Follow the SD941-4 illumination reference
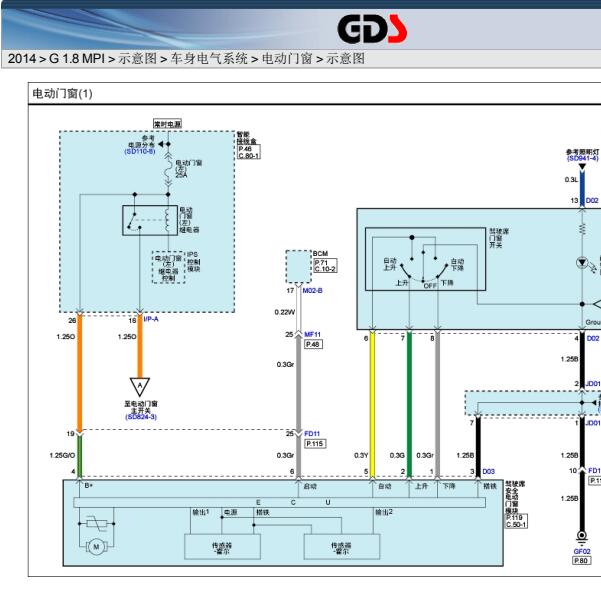Viewport: 601px width, 600px height. [583, 158]
